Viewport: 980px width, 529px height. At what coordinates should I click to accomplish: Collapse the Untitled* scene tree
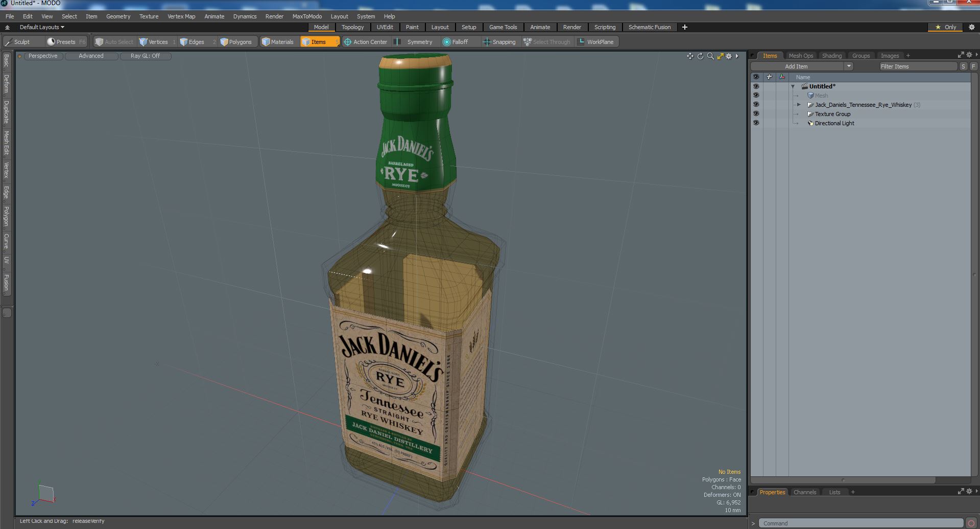pos(793,86)
